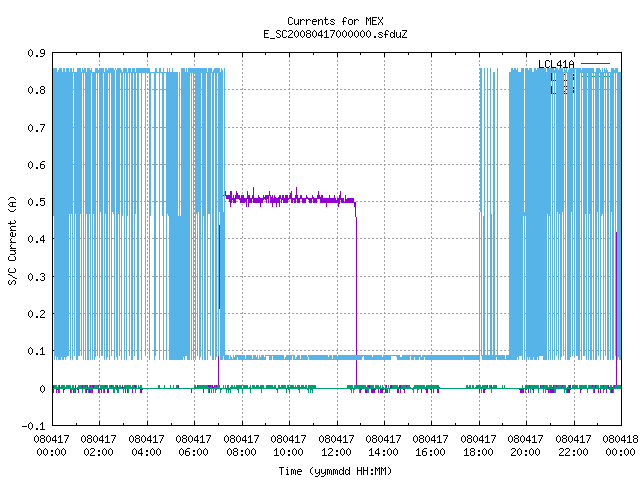
Task: Click the x-axis tick label '12:00'
Action: [336, 452]
